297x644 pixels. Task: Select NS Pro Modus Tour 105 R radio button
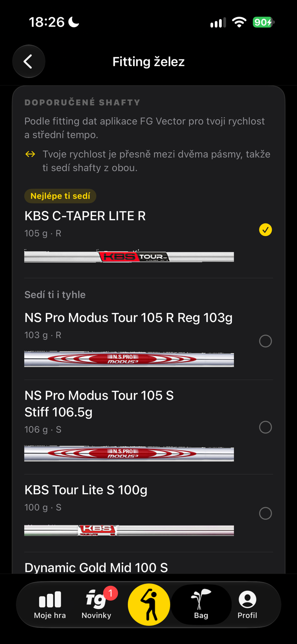coord(265,341)
